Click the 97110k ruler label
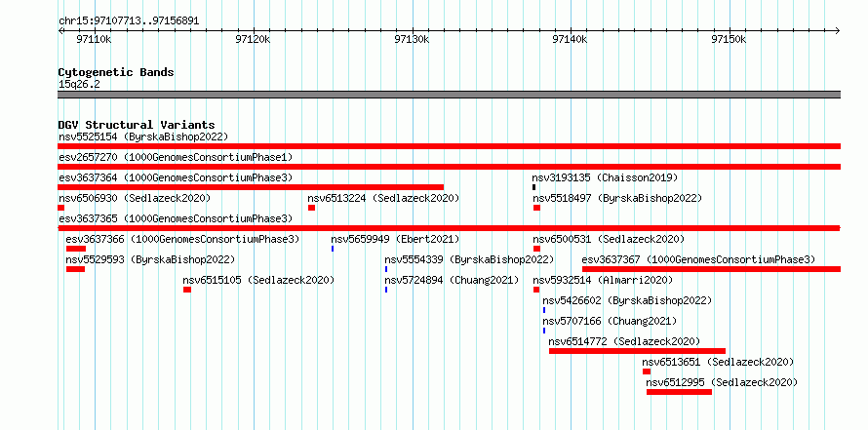 click(95, 39)
